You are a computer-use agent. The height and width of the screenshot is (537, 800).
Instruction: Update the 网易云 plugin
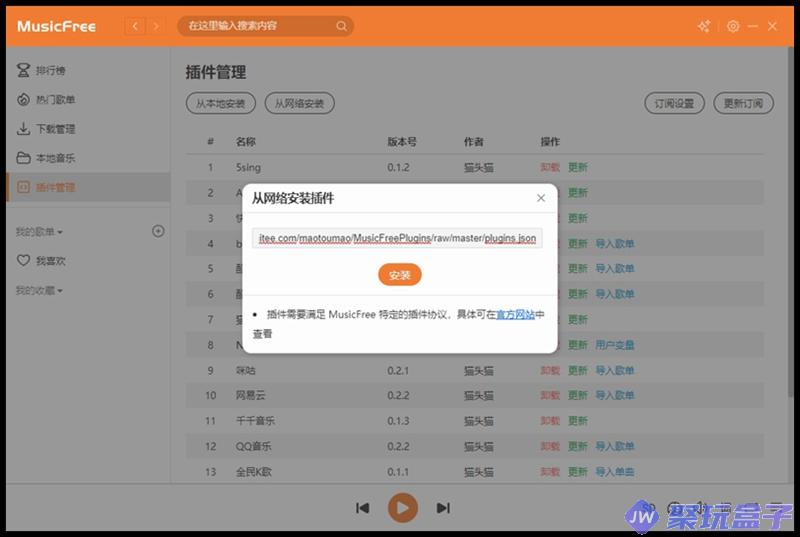tap(578, 395)
